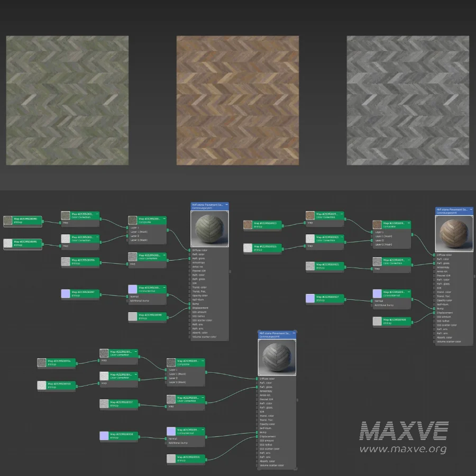Viewport: 476px width, 476px height.
Task: Select Bitmap node Map #2139508937
Action: pyautogui.click(x=118, y=404)
